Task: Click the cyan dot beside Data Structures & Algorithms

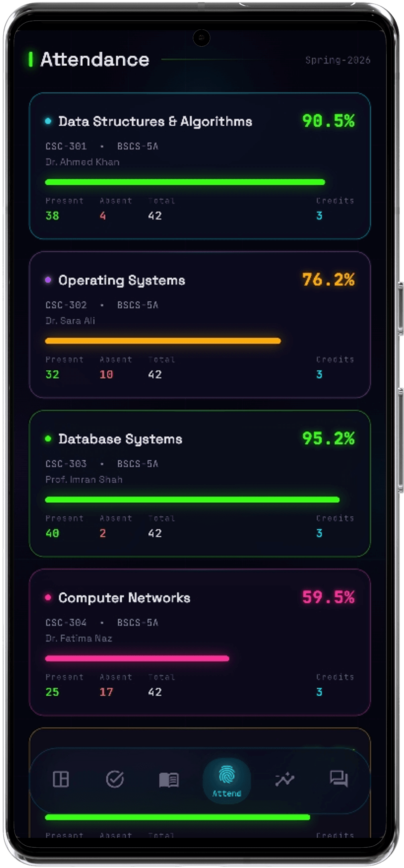Action: (48, 121)
